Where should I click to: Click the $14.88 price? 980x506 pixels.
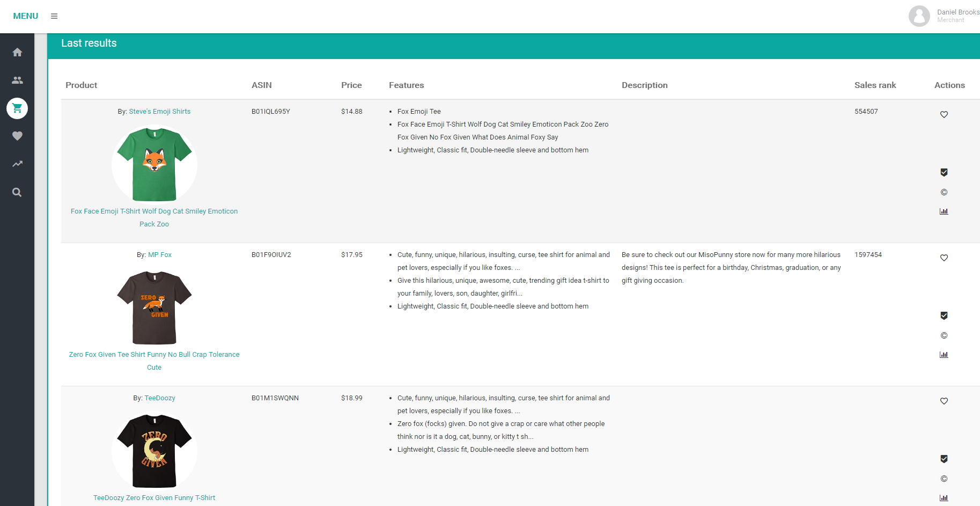pyautogui.click(x=352, y=112)
